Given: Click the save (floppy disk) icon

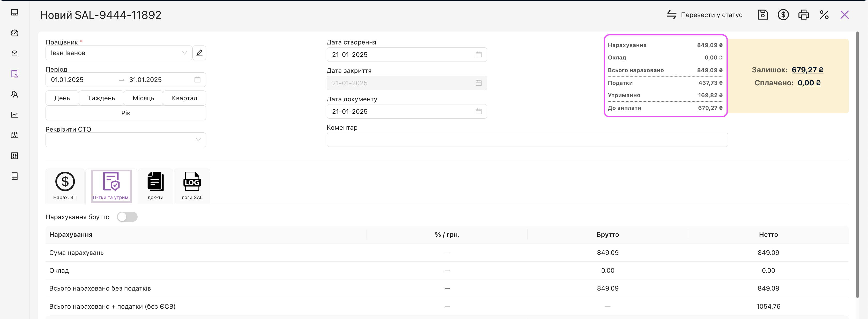Looking at the screenshot, I should point(762,15).
